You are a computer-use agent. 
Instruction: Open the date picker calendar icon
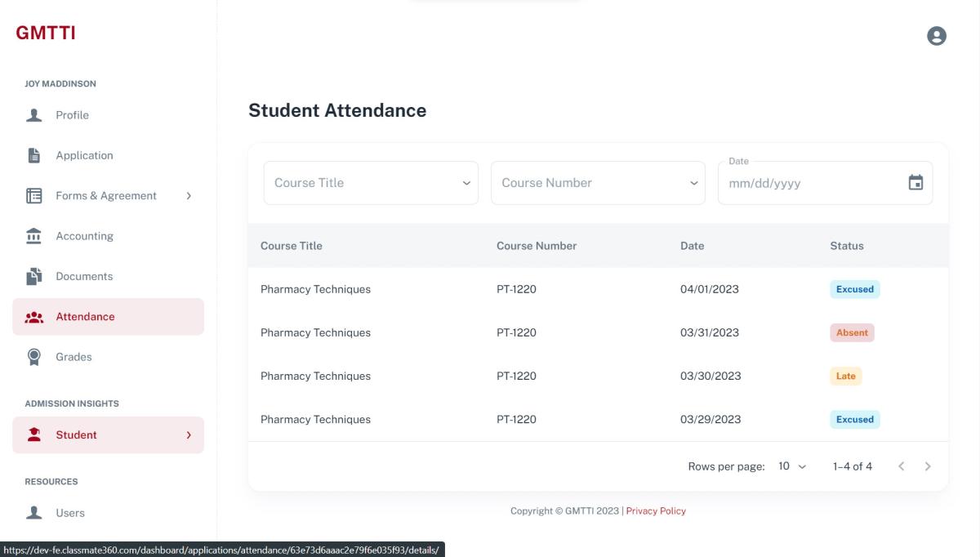tap(915, 183)
